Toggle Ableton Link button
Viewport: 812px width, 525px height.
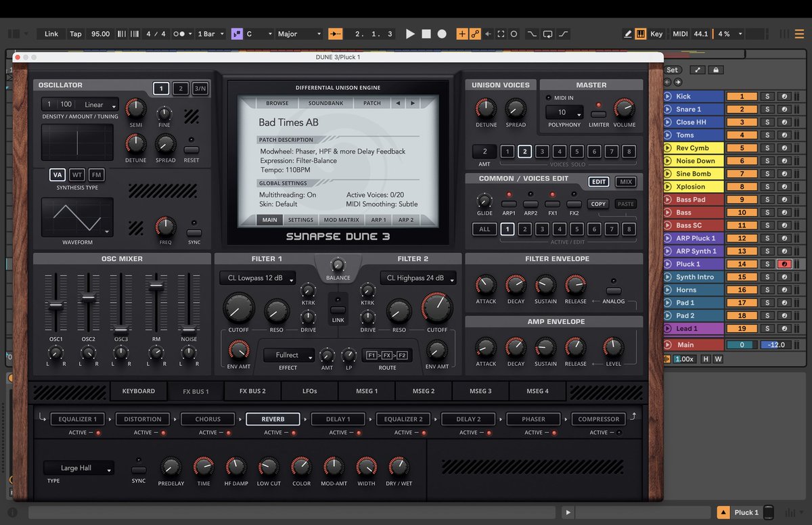click(51, 34)
